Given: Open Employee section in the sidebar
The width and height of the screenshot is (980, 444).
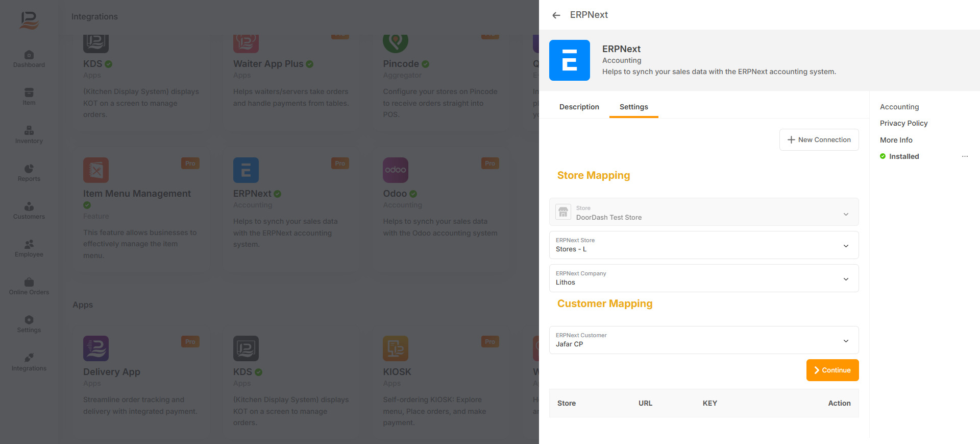Looking at the screenshot, I should pos(29,248).
